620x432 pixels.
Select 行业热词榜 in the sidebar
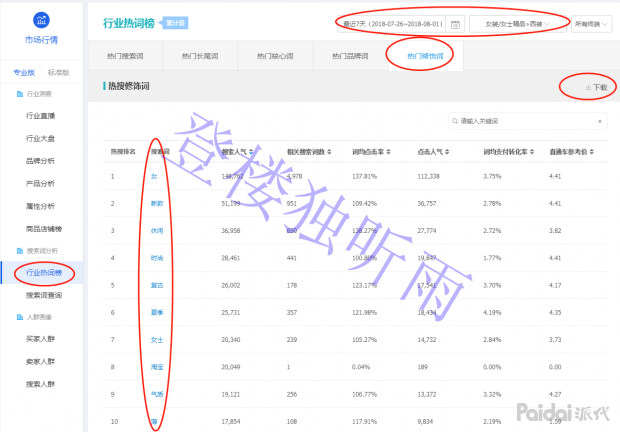click(x=44, y=273)
